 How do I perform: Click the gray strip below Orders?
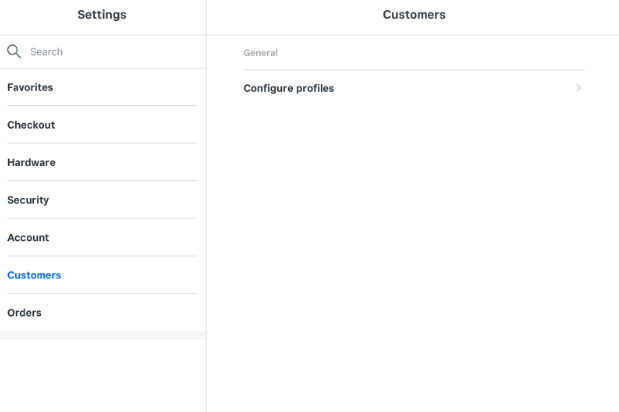(102, 335)
